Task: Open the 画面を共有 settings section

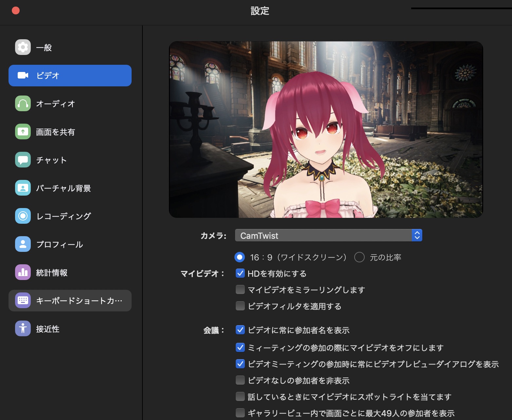Action: (70, 132)
